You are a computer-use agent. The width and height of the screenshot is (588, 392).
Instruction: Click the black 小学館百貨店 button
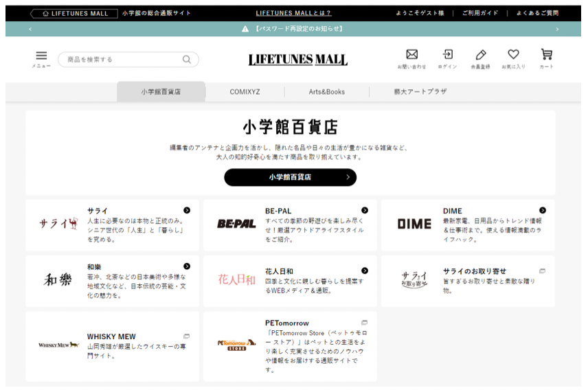[291, 177]
